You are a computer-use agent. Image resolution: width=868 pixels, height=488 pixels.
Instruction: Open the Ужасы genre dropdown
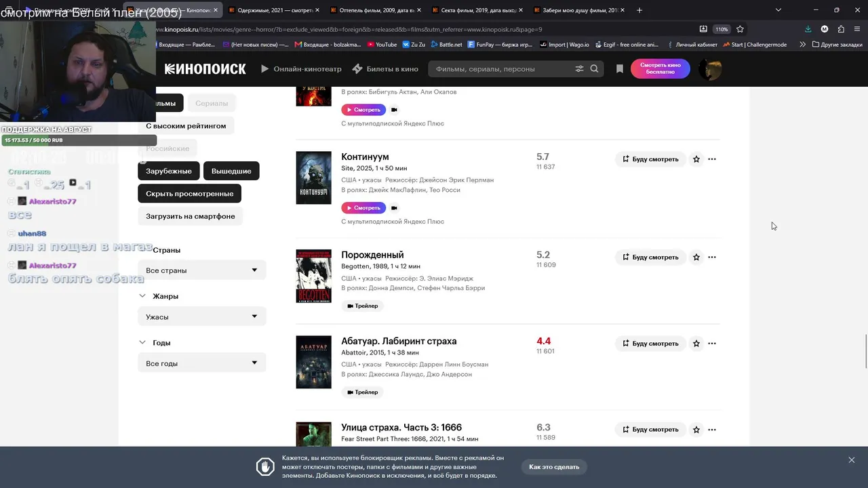[x=202, y=317]
